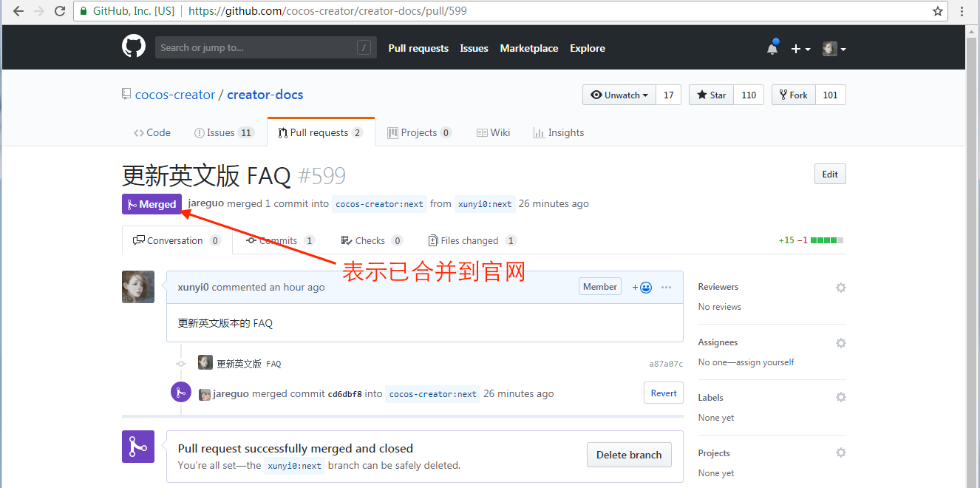The image size is (980, 488).
Task: Click the cocos-creator:next base branch label
Action: (x=379, y=204)
